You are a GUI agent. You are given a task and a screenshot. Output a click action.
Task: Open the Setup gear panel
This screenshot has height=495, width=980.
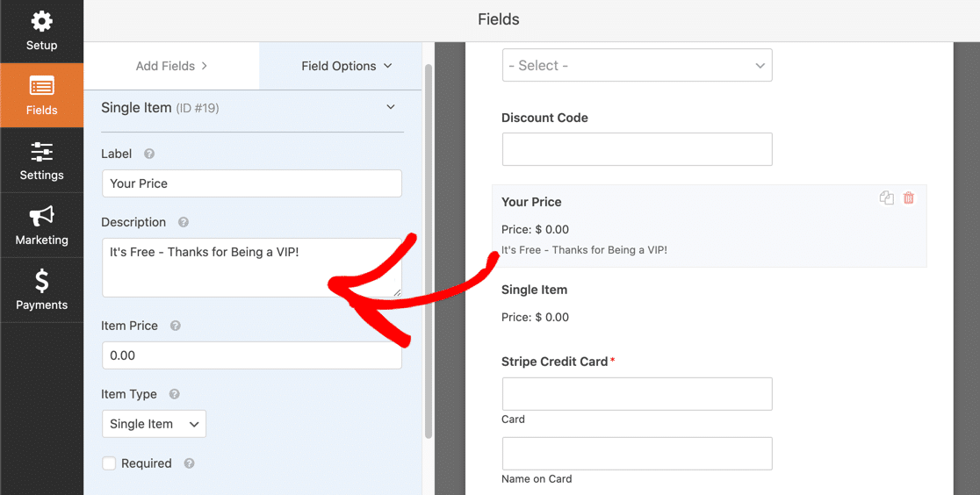click(x=41, y=31)
